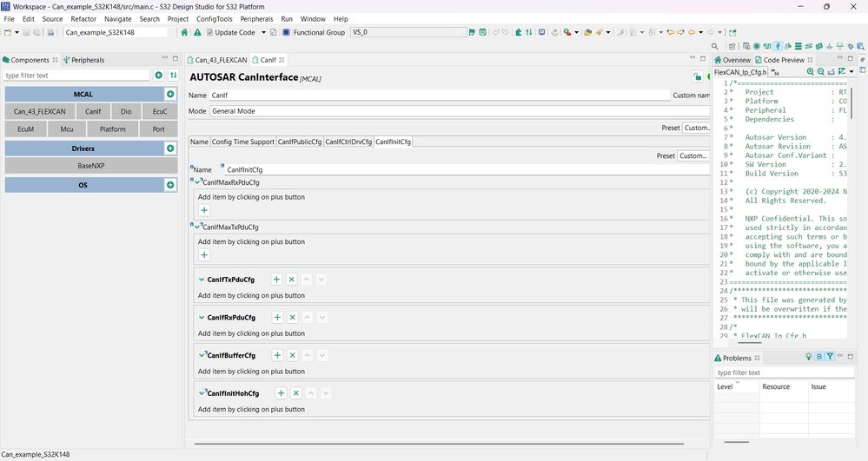The image size is (868, 461).
Task: Collapse the CanIfMaxTxPduCfg section
Action: click(x=197, y=227)
